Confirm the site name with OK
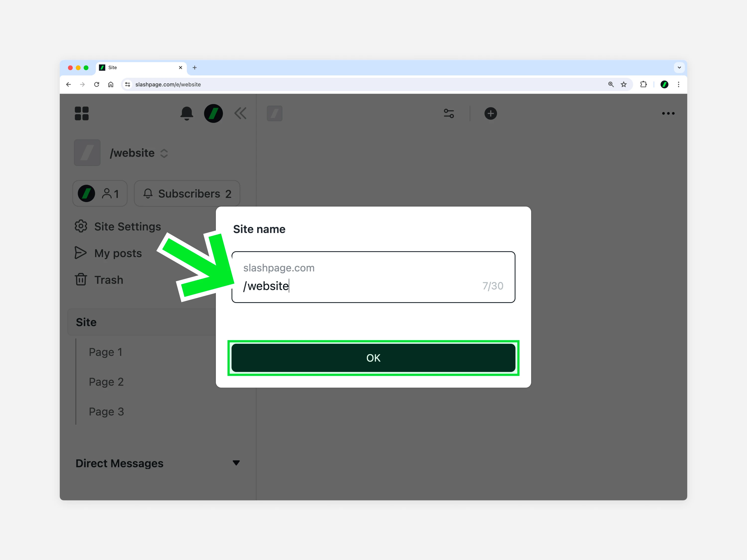Viewport: 747px width, 560px height. [x=373, y=358]
